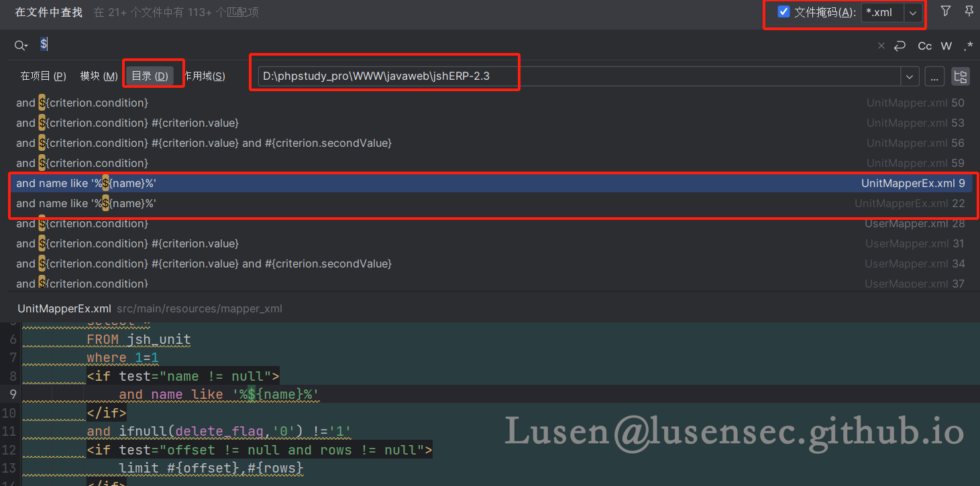This screenshot has width=980, height=486.
Task: Enable whole Words (W) matching
Action: 946,46
